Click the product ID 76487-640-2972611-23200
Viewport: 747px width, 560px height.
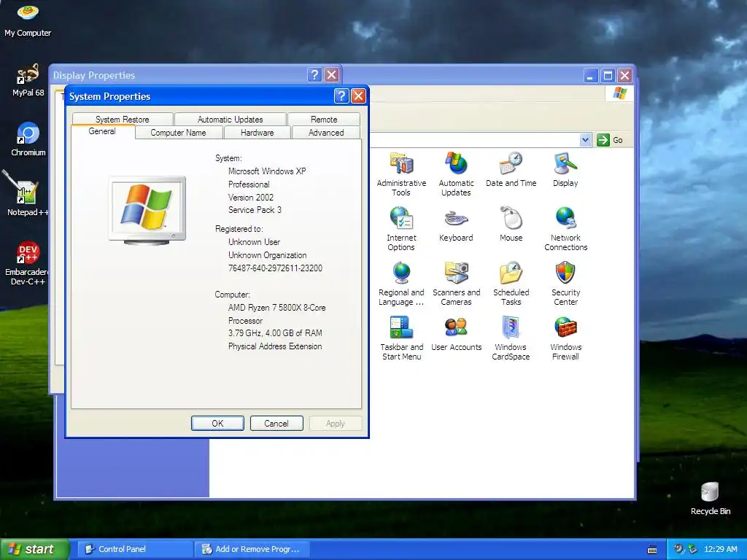(275, 268)
